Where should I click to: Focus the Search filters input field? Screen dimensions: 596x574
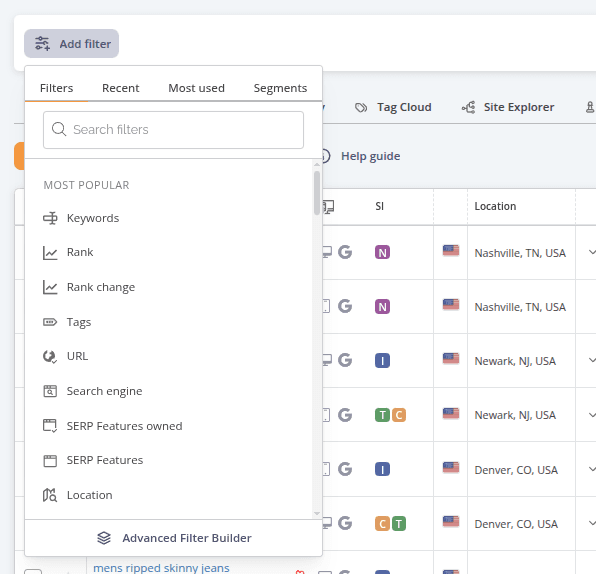173,130
